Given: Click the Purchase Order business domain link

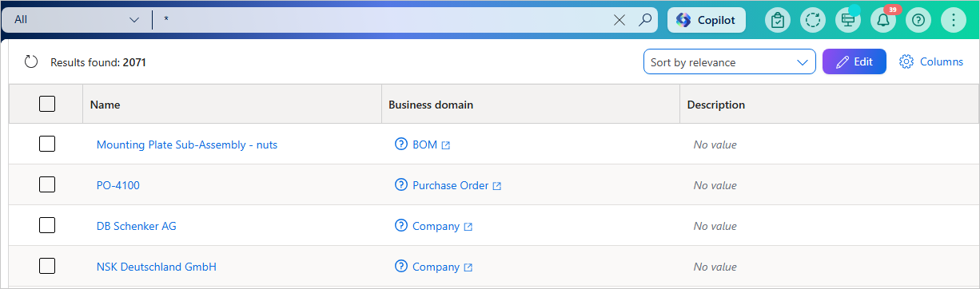Looking at the screenshot, I should point(450,185).
